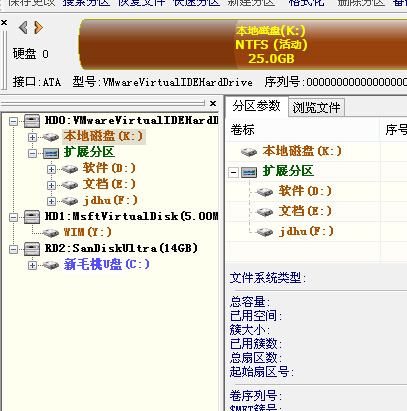Click the 型号:VMwareVirtualIDEHardDrive info text
Screen dimensions: 407x411
tap(163, 82)
